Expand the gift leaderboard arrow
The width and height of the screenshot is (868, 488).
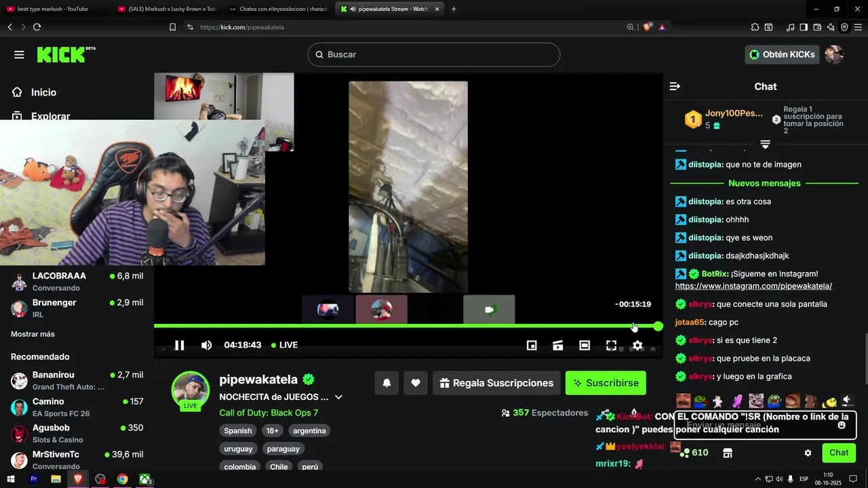[765, 144]
